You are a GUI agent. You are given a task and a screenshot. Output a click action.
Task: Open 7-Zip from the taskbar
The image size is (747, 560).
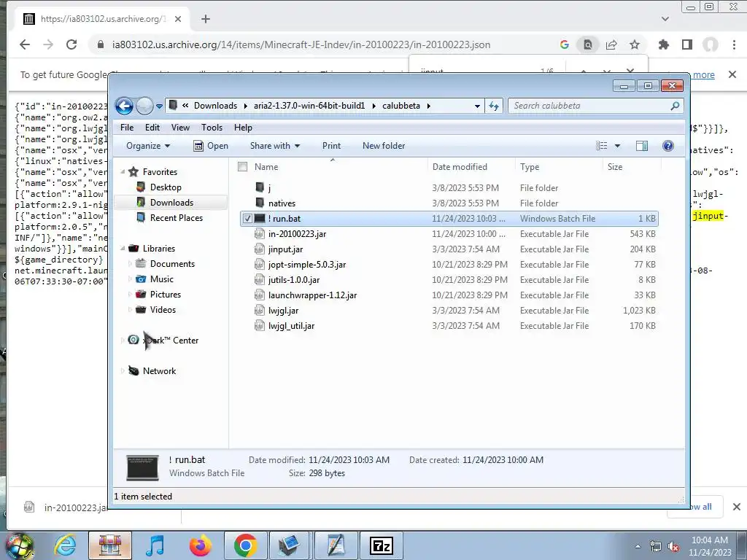tap(381, 545)
